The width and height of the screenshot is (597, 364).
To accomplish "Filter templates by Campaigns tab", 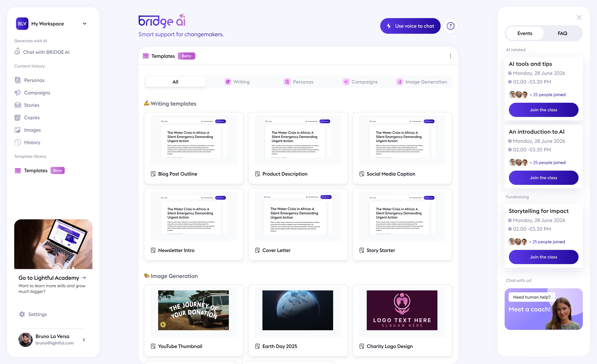I will tap(360, 82).
